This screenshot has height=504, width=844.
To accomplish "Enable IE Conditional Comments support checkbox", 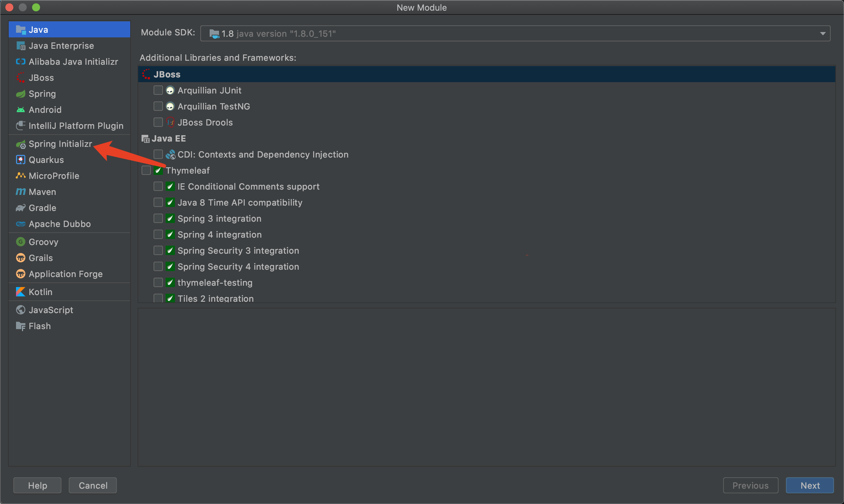I will (158, 187).
